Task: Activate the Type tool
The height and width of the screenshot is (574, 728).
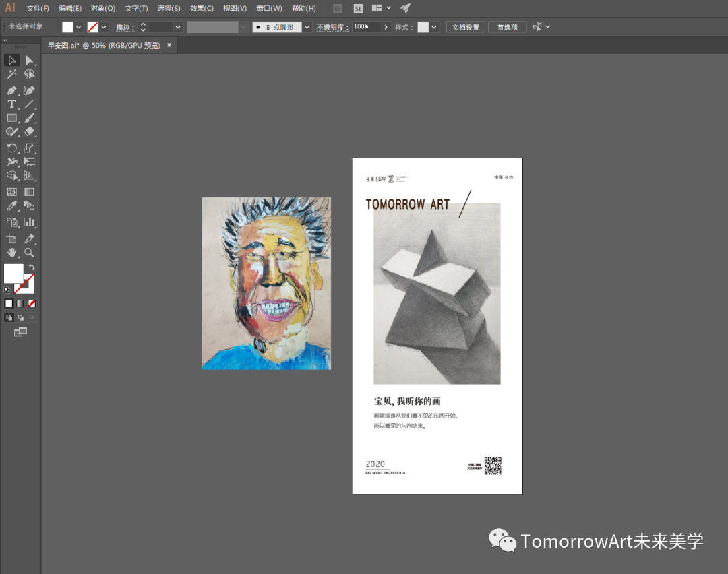Action: click(x=12, y=104)
